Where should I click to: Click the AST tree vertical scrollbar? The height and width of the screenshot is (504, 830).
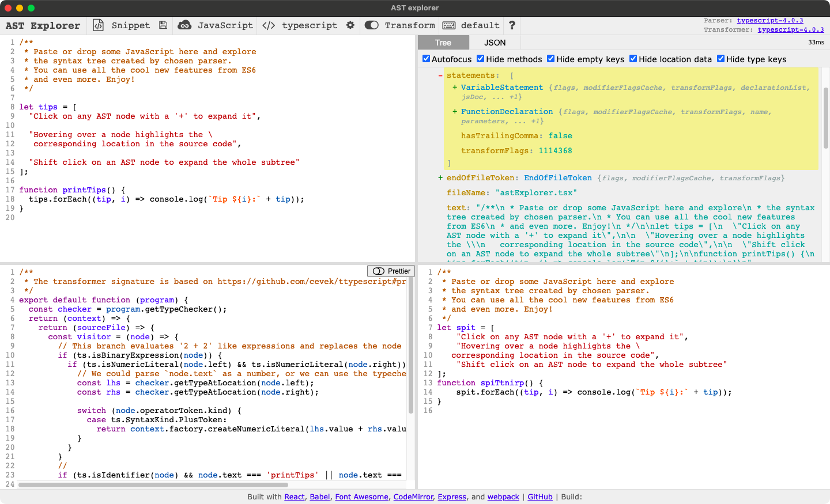pyautogui.click(x=826, y=118)
